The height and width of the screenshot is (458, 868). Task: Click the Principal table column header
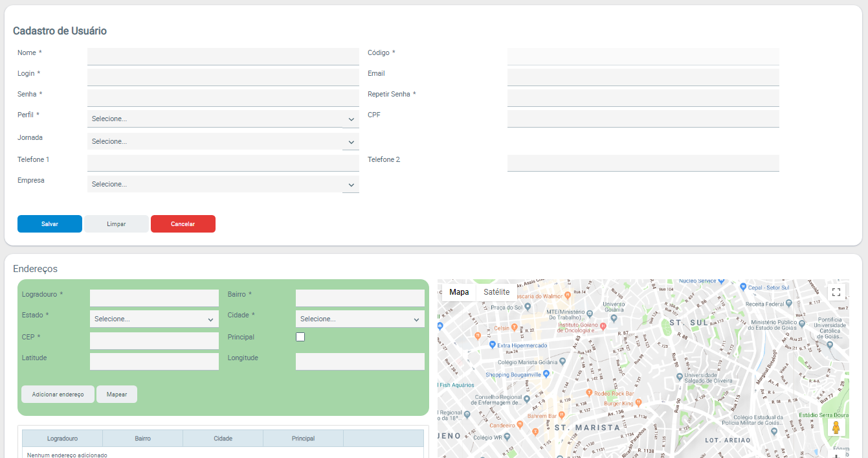click(304, 439)
